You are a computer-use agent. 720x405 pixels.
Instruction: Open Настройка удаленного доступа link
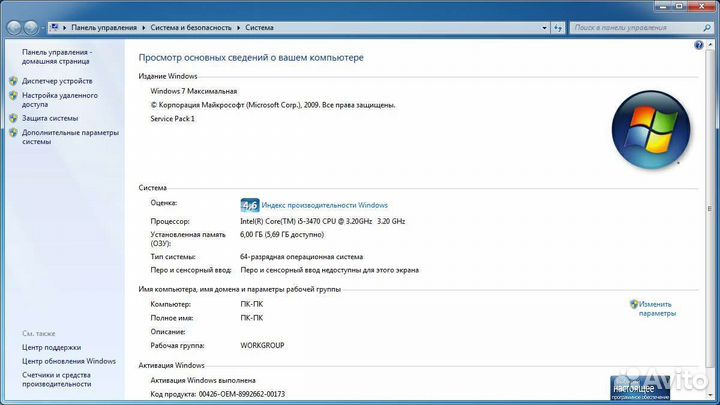click(60, 100)
